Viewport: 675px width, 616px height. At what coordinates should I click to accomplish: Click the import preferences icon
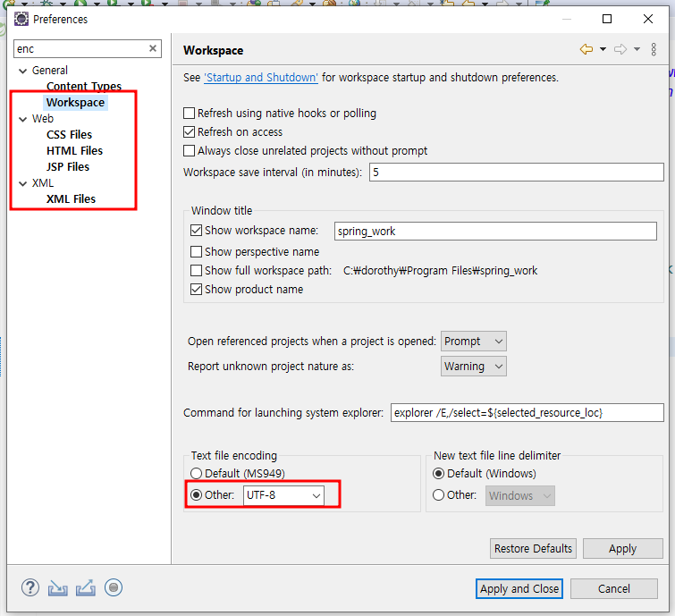click(58, 588)
